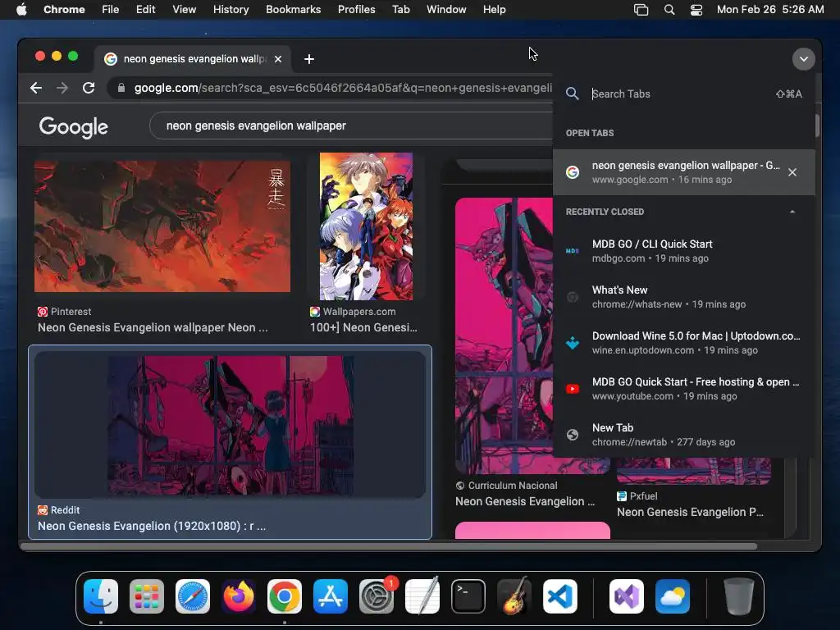Viewport: 840px width, 630px height.
Task: Open the Tab menu
Action: (x=400, y=10)
